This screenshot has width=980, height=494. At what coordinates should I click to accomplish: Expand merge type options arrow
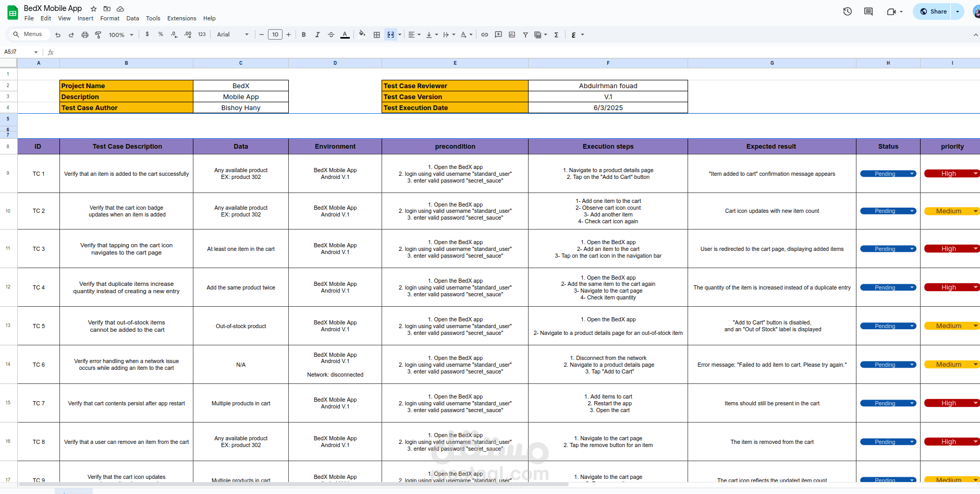[x=400, y=35]
